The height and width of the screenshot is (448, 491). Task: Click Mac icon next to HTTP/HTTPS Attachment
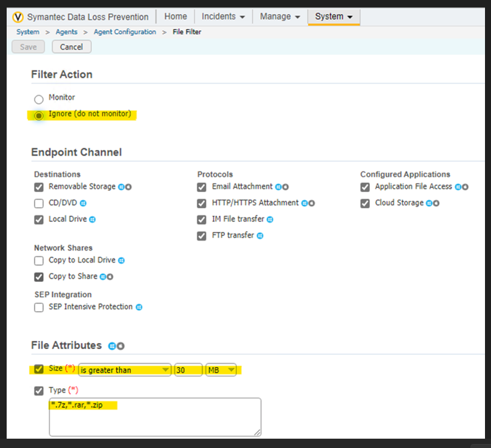311,203
